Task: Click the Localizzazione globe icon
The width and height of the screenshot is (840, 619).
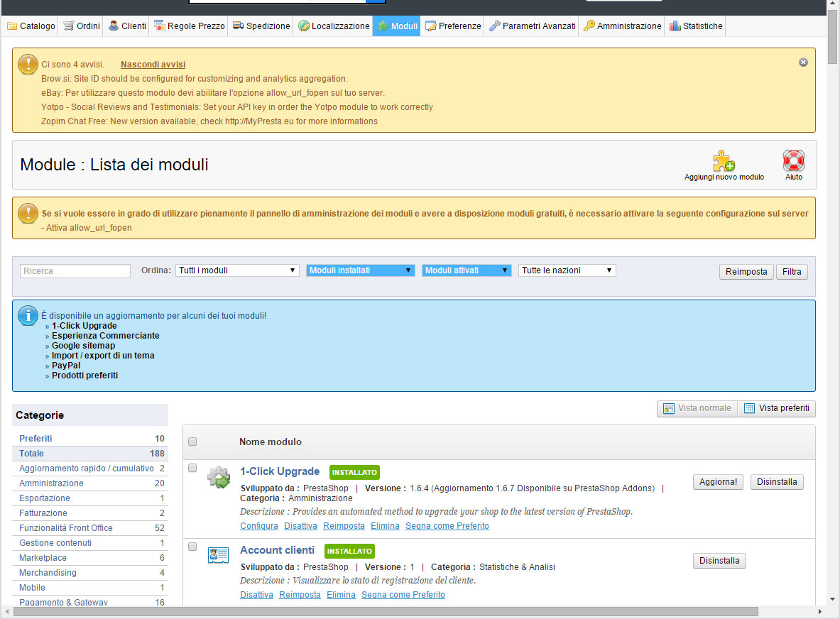Action: (x=304, y=26)
